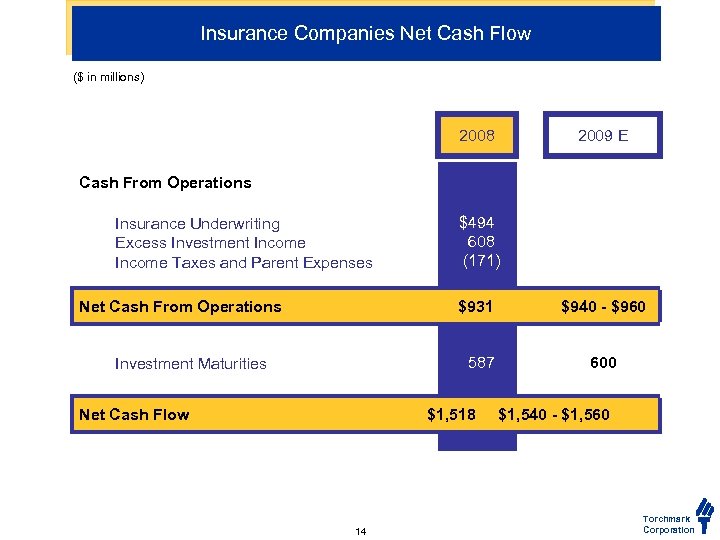This screenshot has width=720, height=540.
Task: Select the 2009 E column header box
Action: click(x=603, y=136)
